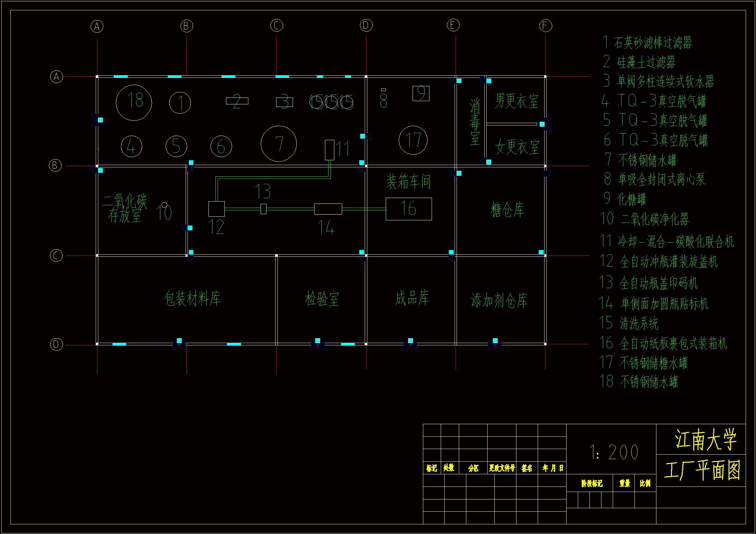Image resolution: width=756 pixels, height=534 pixels.
Task: Click the square machine symbol above label 12
Action: point(216,209)
